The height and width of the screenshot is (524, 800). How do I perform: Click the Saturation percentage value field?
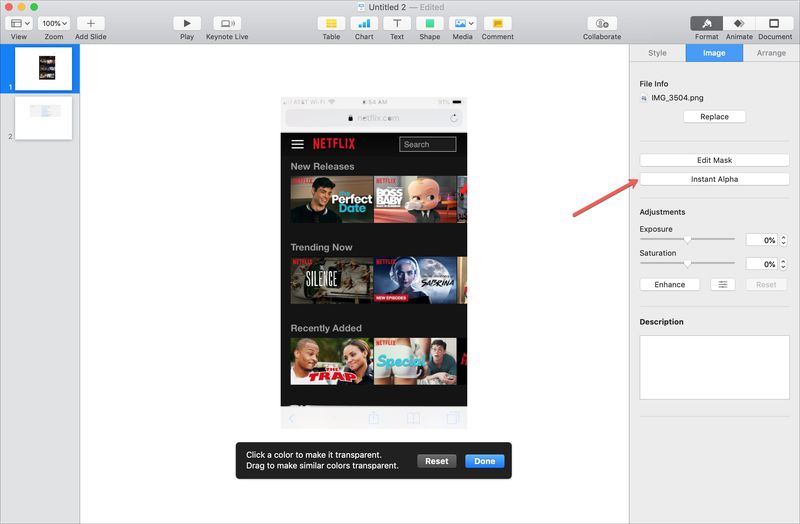(762, 264)
